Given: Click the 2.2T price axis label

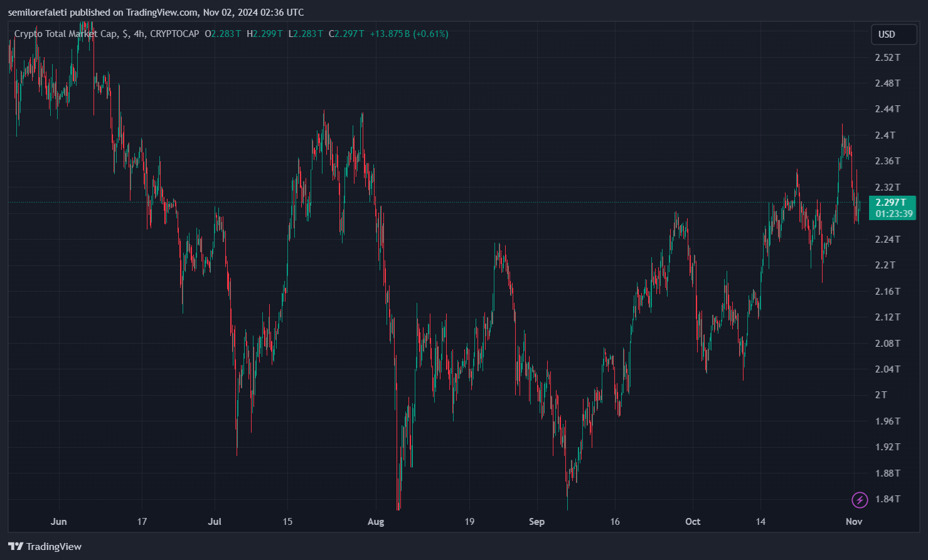Looking at the screenshot, I should 885,265.
